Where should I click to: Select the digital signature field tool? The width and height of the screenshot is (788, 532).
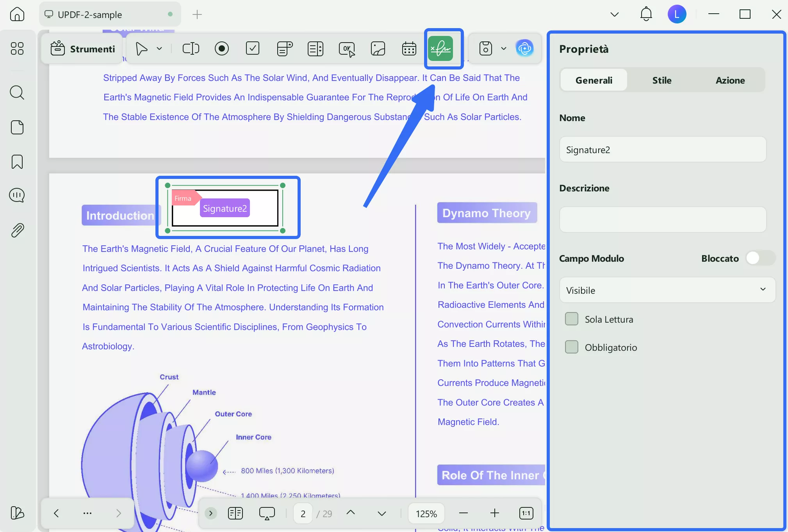[440, 49]
